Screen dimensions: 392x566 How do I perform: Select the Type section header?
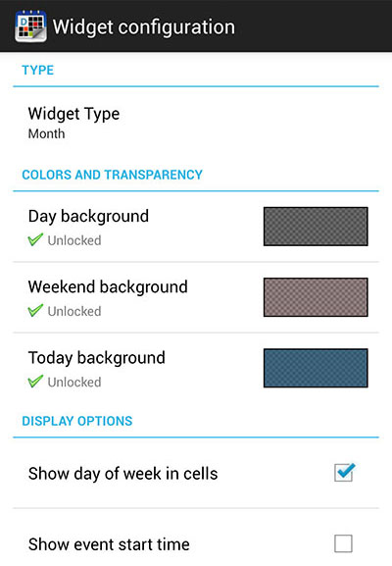[x=38, y=70]
